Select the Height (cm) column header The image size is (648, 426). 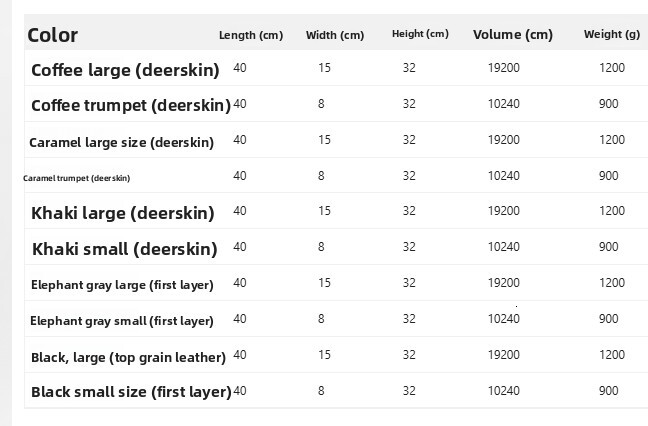coord(420,34)
